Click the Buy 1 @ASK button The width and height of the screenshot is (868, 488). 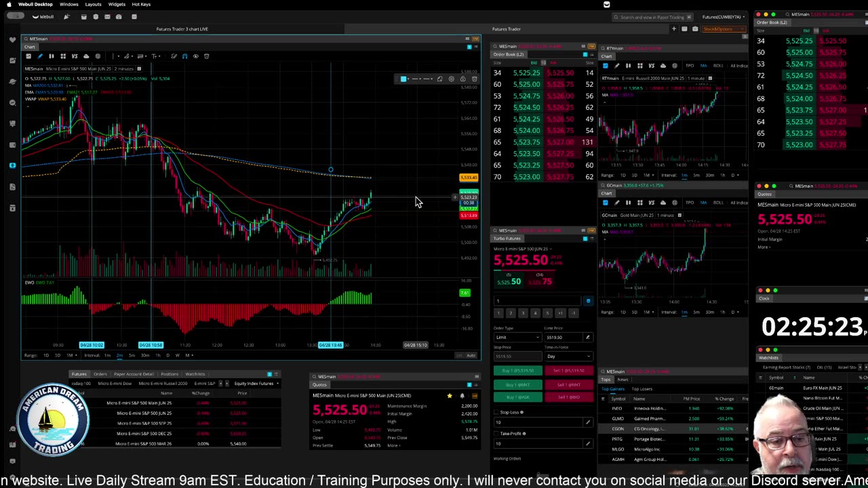pyautogui.click(x=517, y=397)
